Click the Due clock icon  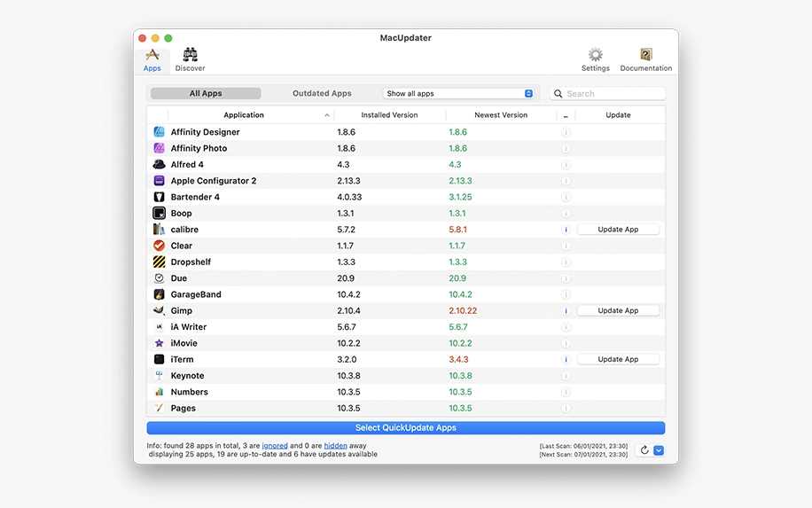pyautogui.click(x=159, y=278)
